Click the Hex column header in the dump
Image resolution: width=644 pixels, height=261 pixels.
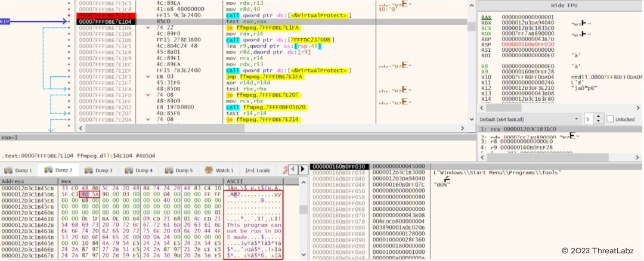141,181
